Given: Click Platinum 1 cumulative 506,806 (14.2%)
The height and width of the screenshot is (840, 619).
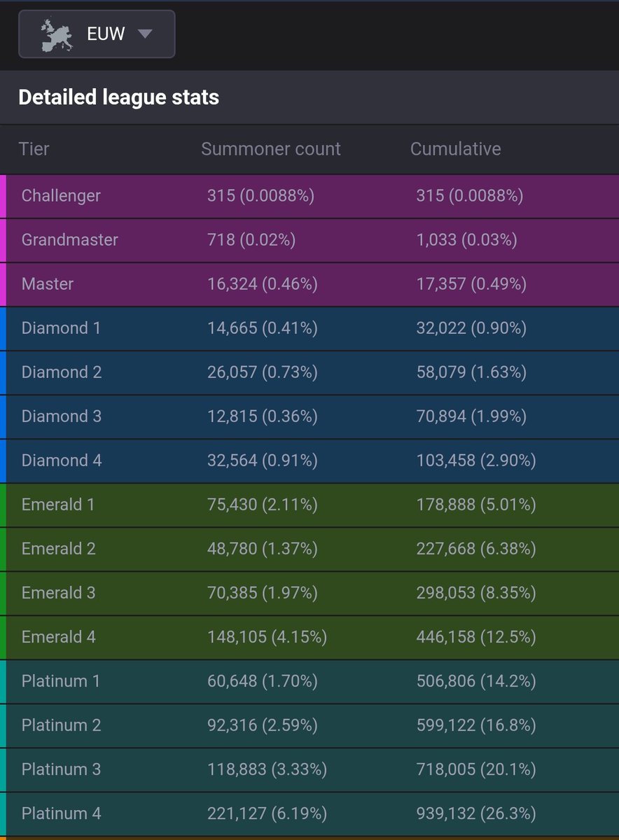Looking at the screenshot, I should [x=476, y=681].
